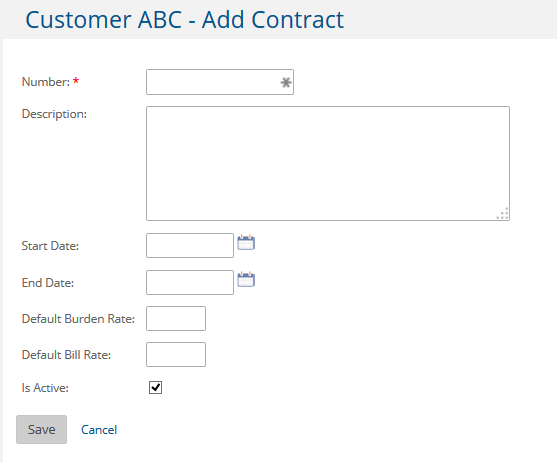Focus the Default Burden Rate field
The width and height of the screenshot is (557, 463).
click(x=176, y=318)
